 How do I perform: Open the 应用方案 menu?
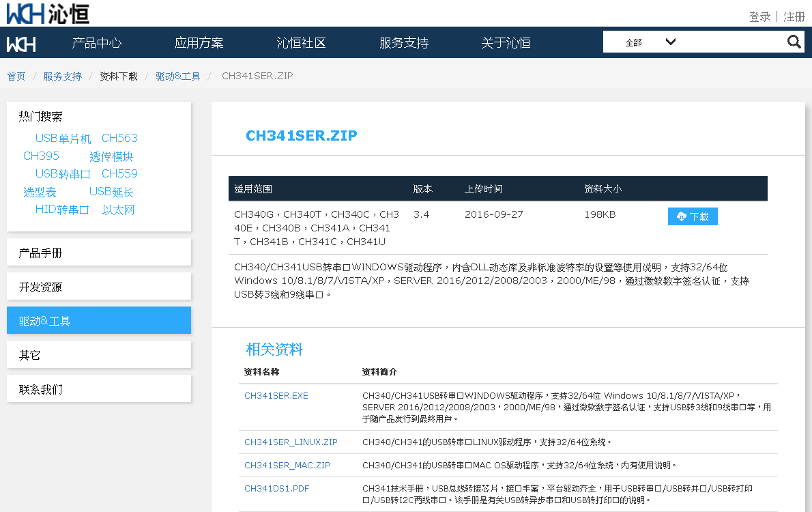pyautogui.click(x=199, y=43)
